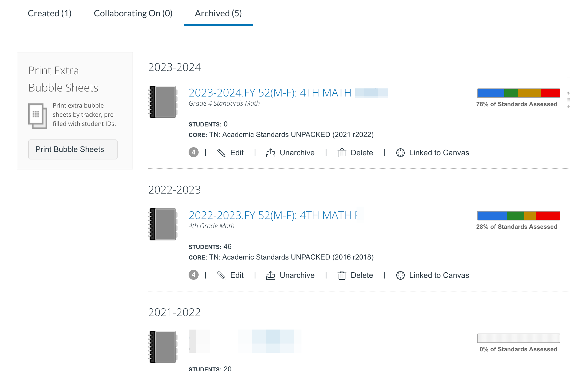Click the Linked to Canvas text on 2022-2023 tracker
588x371 pixels.
click(x=439, y=275)
